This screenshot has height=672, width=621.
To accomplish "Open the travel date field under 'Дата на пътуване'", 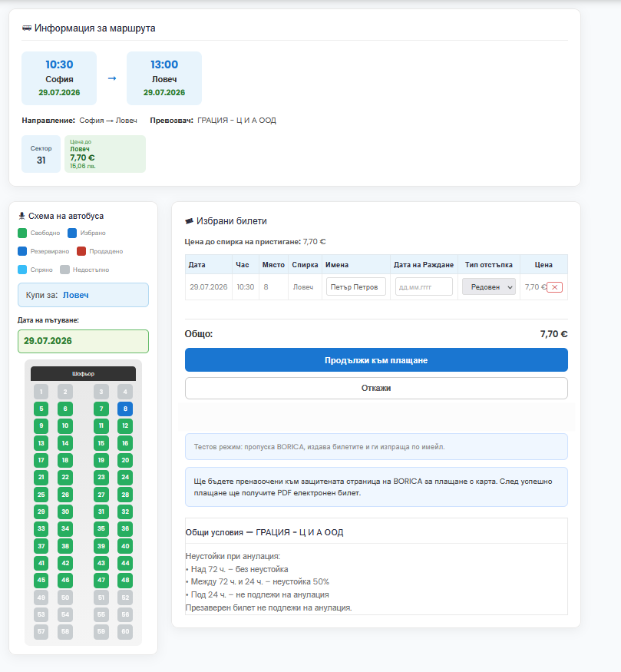I will (x=83, y=341).
